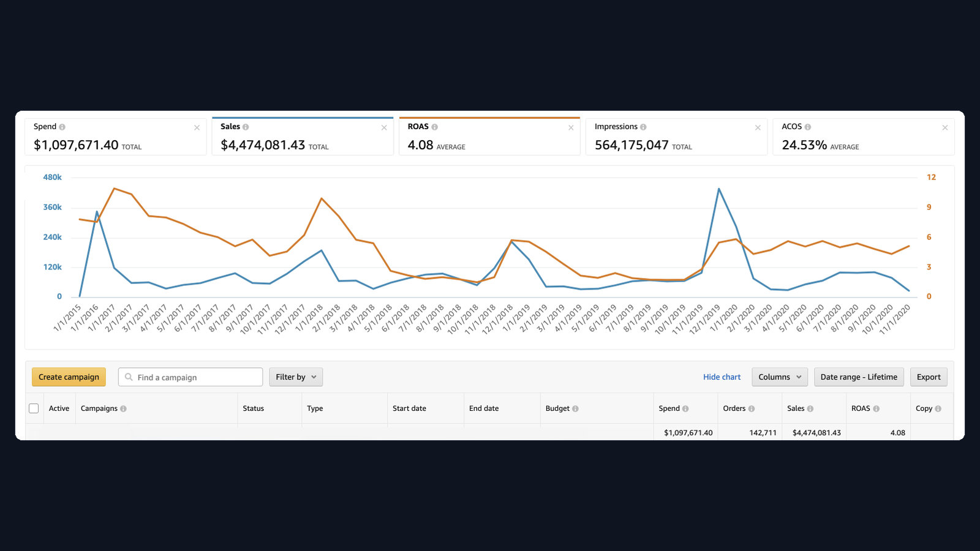
Task: Select the ACOS metric card
Action: [x=864, y=137]
